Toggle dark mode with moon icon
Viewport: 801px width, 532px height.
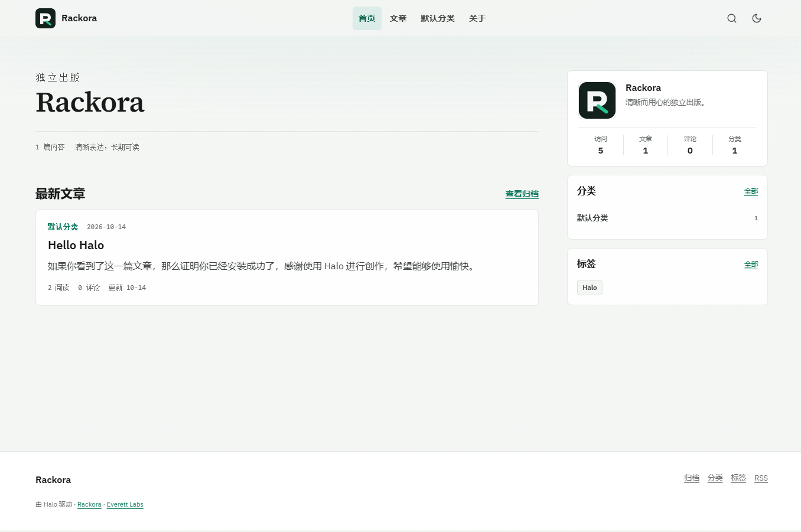[x=757, y=18]
